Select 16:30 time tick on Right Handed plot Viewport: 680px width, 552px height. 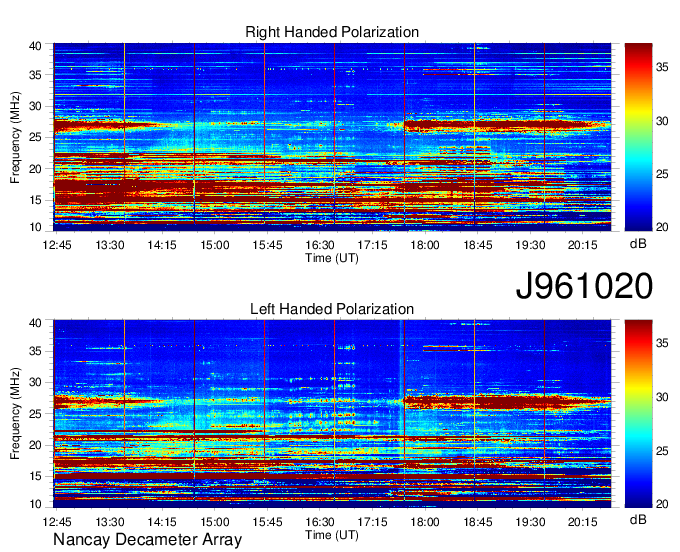(320, 245)
